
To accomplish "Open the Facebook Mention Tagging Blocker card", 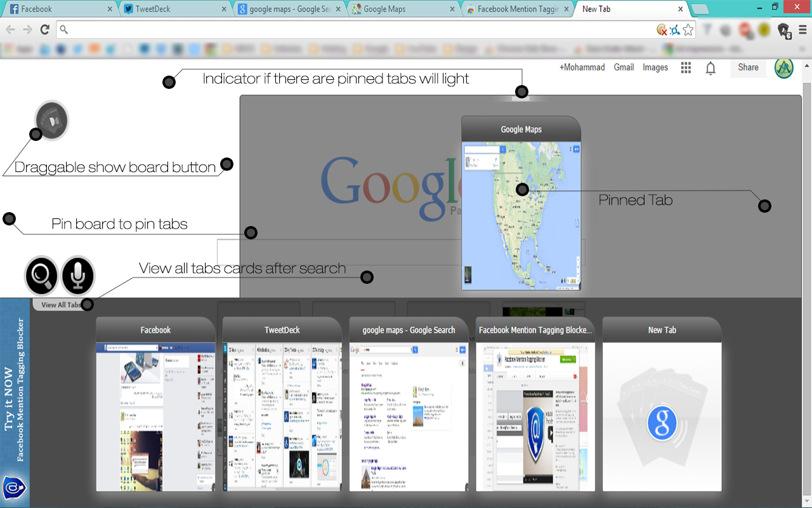I will tap(535, 404).
